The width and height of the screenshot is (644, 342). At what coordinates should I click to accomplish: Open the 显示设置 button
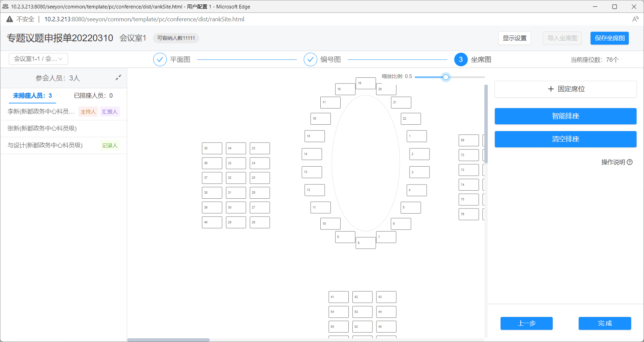pos(514,38)
